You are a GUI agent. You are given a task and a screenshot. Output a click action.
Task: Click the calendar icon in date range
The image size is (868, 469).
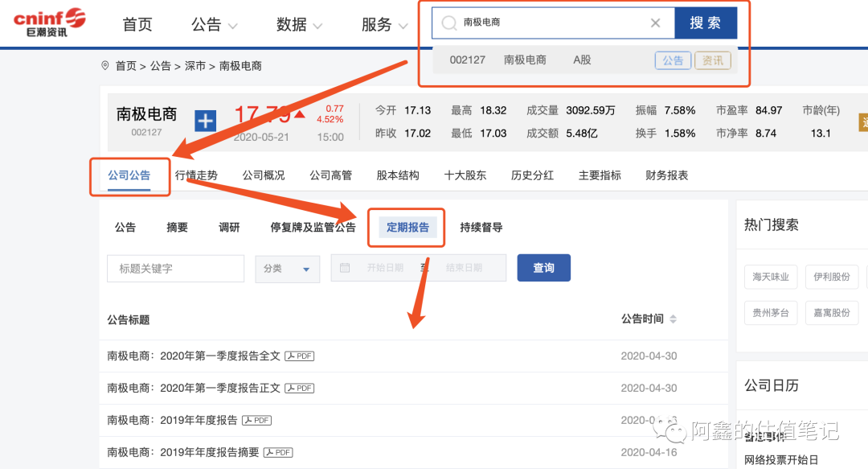tap(344, 268)
